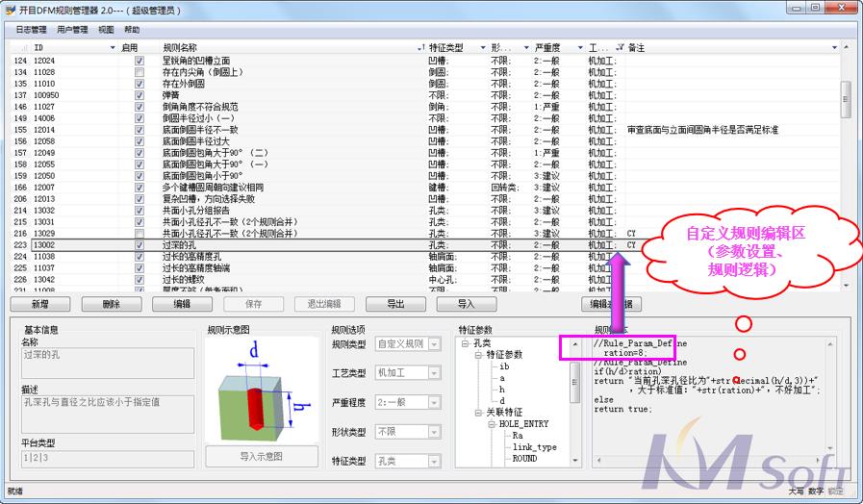Click the 新增 button

39,304
